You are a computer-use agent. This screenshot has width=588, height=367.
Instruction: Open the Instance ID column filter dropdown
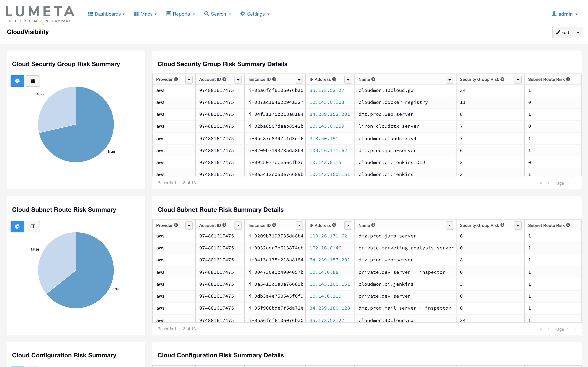(x=299, y=79)
